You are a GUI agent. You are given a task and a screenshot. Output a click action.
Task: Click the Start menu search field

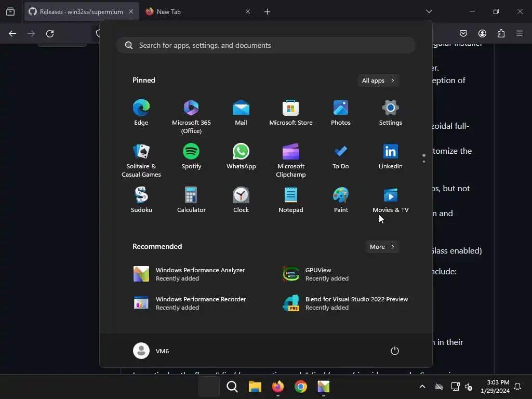pyautogui.click(x=265, y=45)
